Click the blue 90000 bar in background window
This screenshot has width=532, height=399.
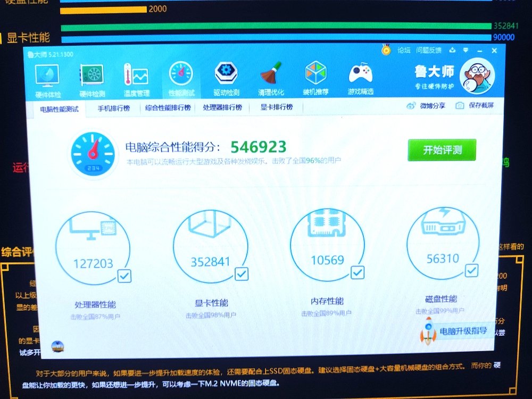pyautogui.click(x=276, y=37)
